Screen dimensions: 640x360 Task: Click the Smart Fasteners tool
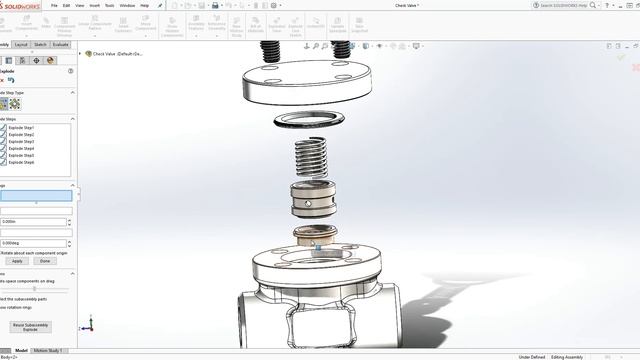click(x=123, y=25)
